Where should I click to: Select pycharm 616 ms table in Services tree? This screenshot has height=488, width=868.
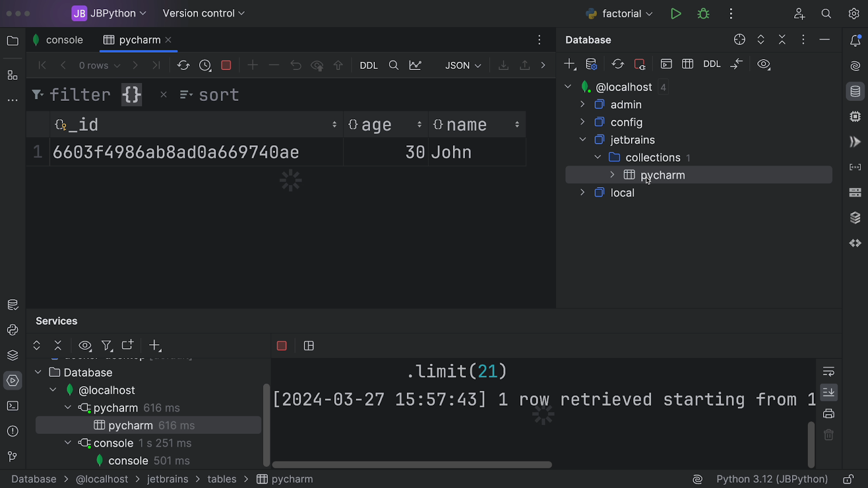(148, 426)
